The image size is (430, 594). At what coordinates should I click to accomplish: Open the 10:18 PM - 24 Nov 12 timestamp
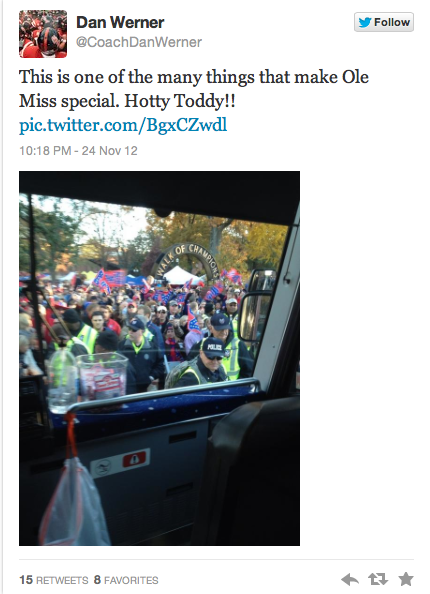click(x=78, y=151)
